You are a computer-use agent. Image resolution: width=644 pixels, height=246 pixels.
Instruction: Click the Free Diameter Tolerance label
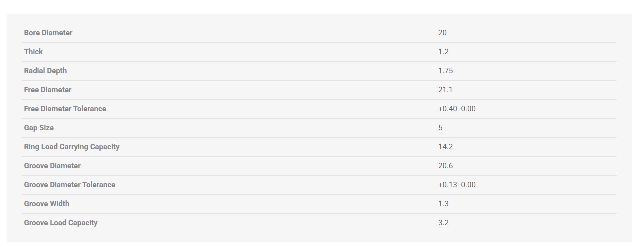point(65,109)
